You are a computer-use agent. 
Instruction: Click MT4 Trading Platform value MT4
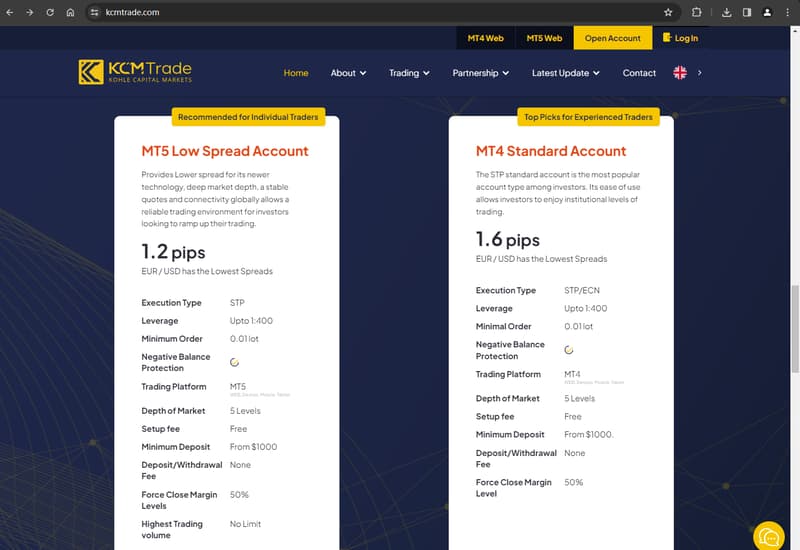(x=572, y=374)
